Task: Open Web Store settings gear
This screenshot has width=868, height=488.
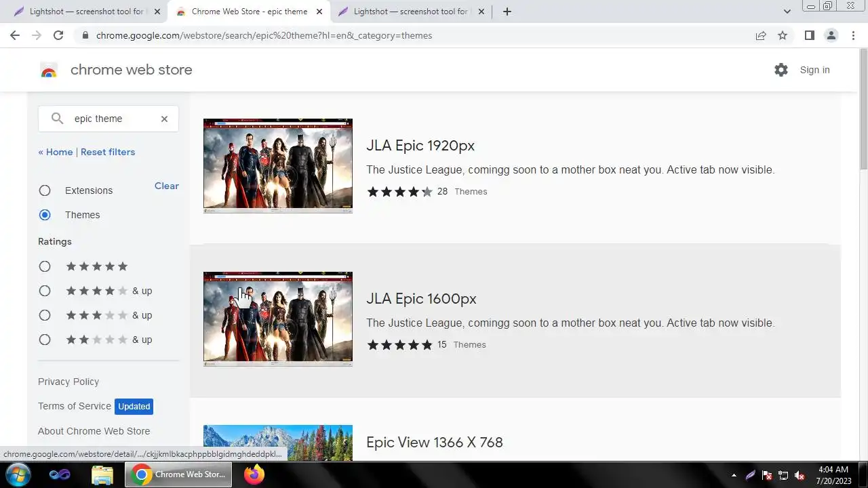Action: [x=781, y=70]
